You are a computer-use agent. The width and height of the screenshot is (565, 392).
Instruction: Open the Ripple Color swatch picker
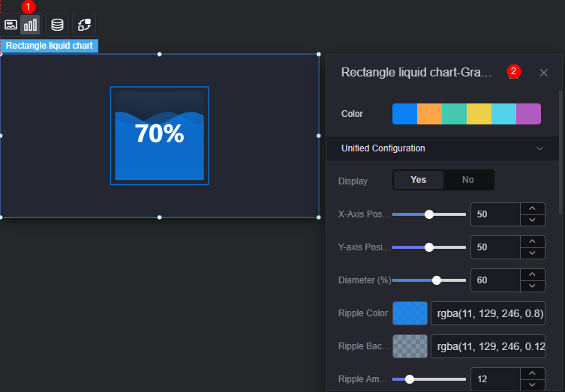[x=410, y=313]
